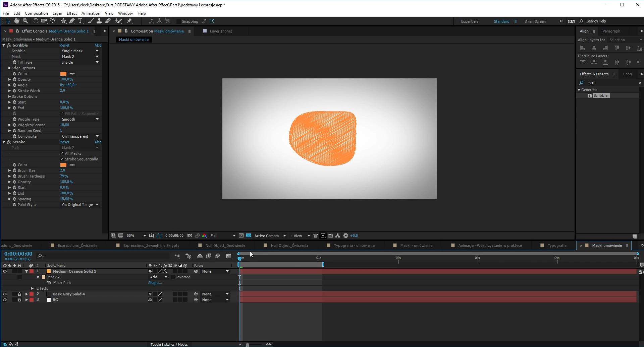Select the Clone Stamp tool
Image resolution: width=644 pixels, height=347 pixels.
[x=99, y=21]
